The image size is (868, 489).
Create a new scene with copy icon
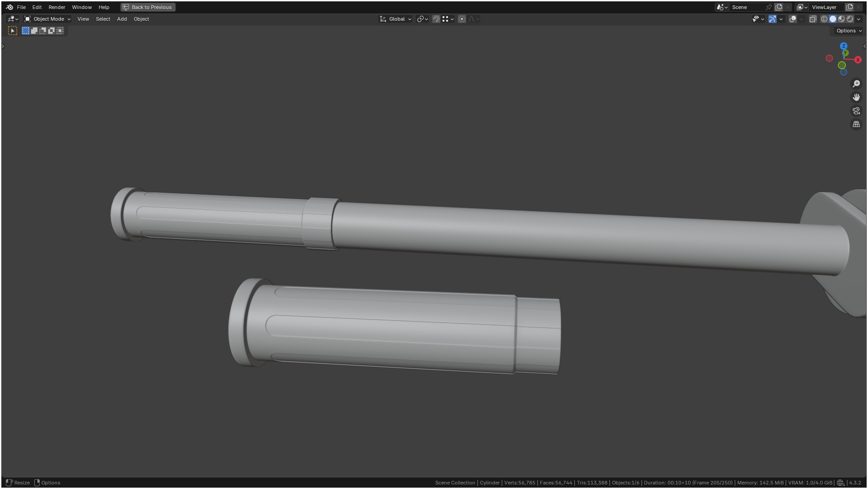click(x=779, y=7)
